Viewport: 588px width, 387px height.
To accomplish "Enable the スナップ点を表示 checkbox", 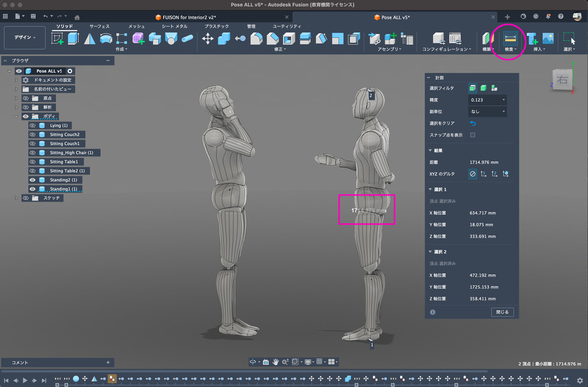I will [472, 135].
